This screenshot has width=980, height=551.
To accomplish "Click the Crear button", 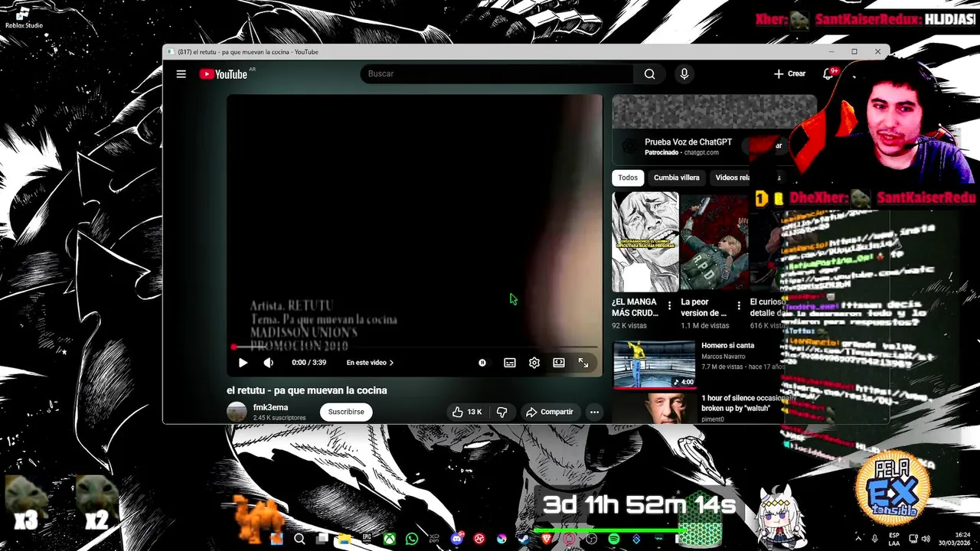I will 789,73.
